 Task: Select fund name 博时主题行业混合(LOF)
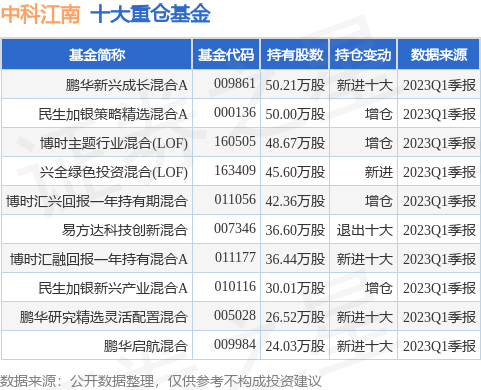coord(114,143)
